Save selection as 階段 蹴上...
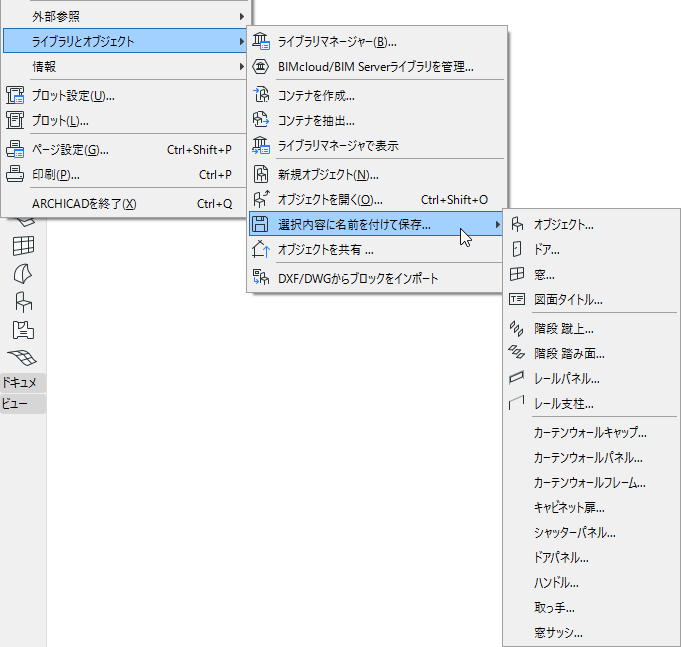681x647 pixels. [592, 329]
